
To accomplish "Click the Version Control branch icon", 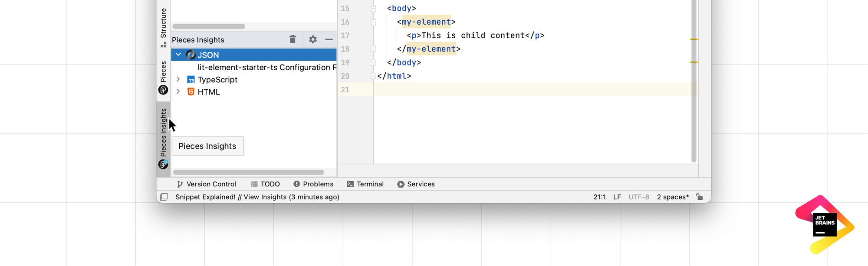I will tap(180, 184).
